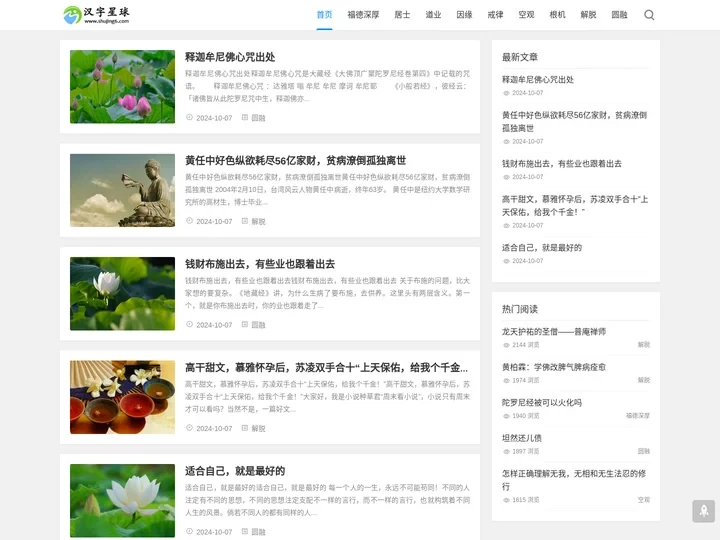Image resolution: width=720 pixels, height=540 pixels.
Task: Open the 福德深厚 menu item
Action: tap(363, 15)
